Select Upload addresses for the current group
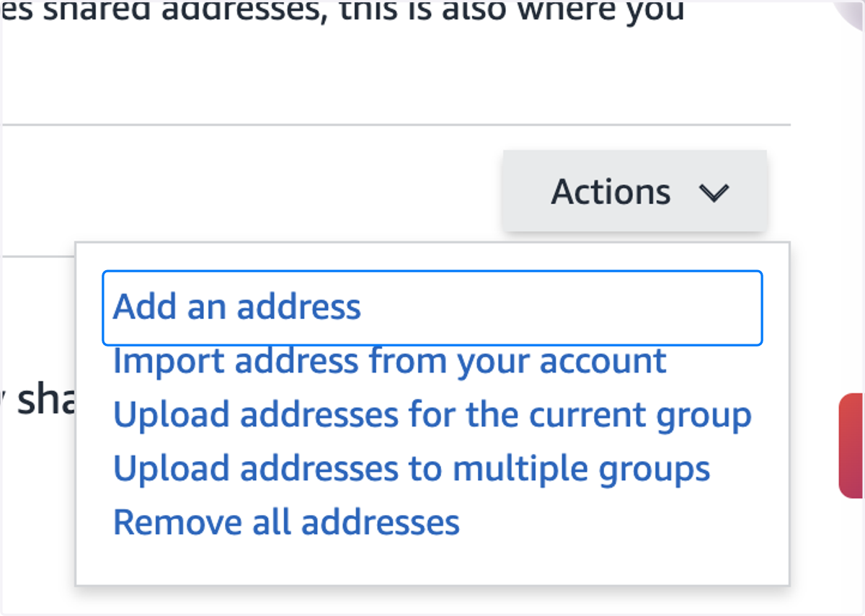This screenshot has height=616, width=865. [x=432, y=415]
